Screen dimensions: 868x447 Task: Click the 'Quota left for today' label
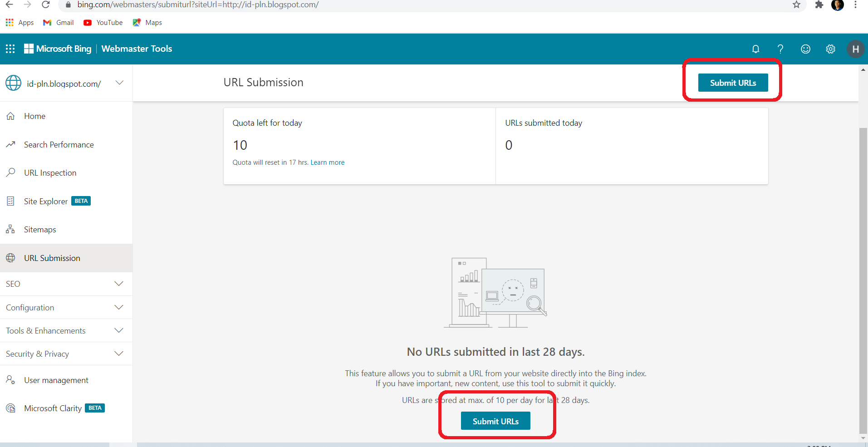267,123
